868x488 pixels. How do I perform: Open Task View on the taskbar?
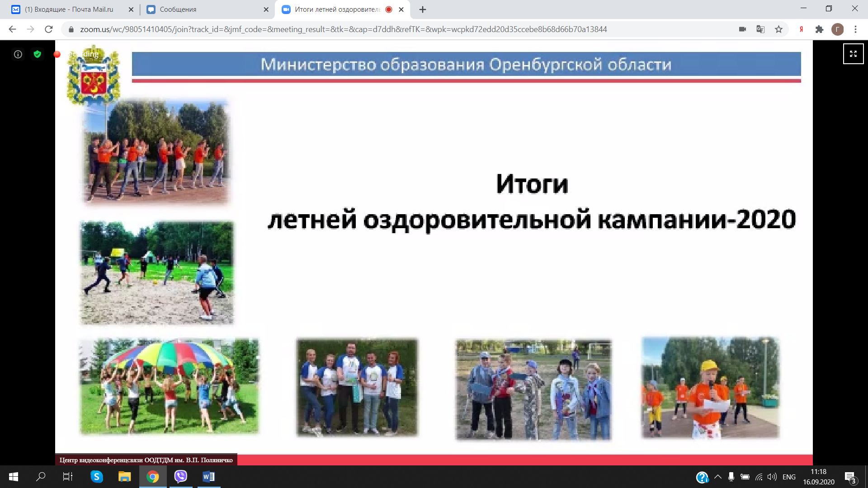tap(68, 477)
